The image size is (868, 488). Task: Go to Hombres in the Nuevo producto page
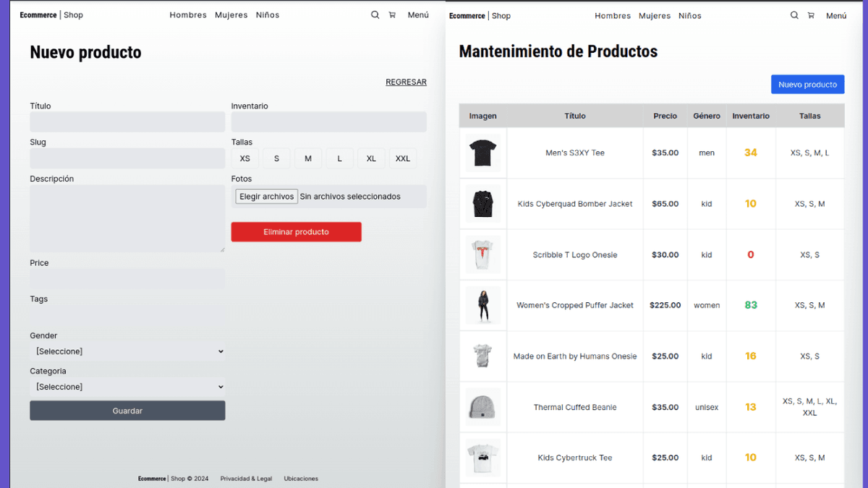point(188,15)
